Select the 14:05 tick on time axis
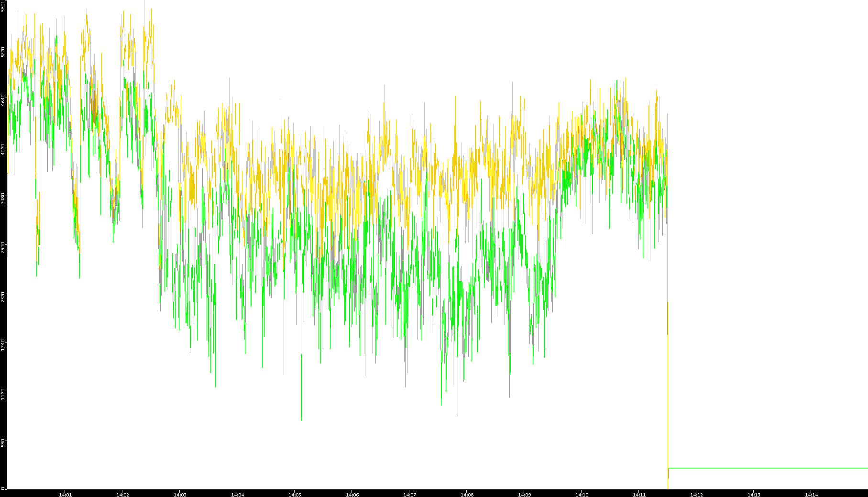868x497 pixels. 295,494
